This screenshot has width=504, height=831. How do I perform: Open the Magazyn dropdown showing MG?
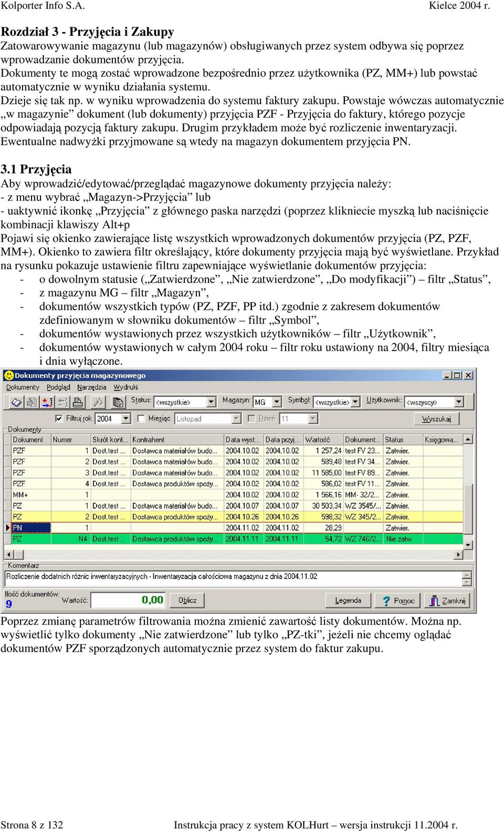pos(277,402)
